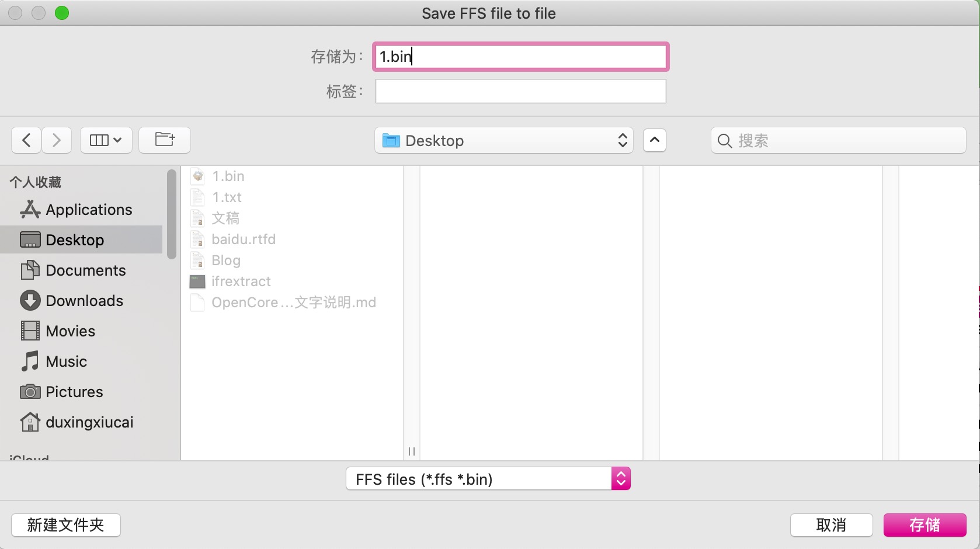The image size is (980, 549).
Task: Click the empty tags input field
Action: pos(520,91)
